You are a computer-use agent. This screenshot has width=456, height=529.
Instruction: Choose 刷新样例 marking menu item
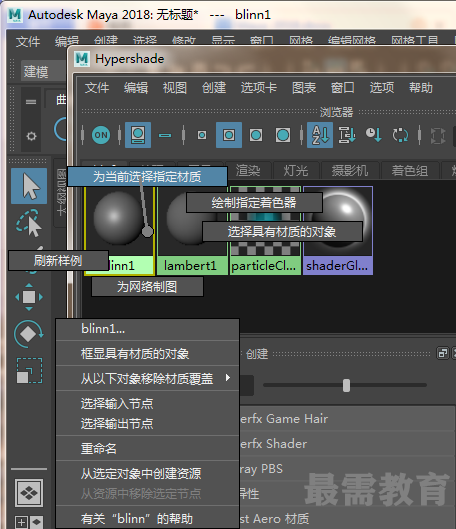pyautogui.click(x=58, y=260)
